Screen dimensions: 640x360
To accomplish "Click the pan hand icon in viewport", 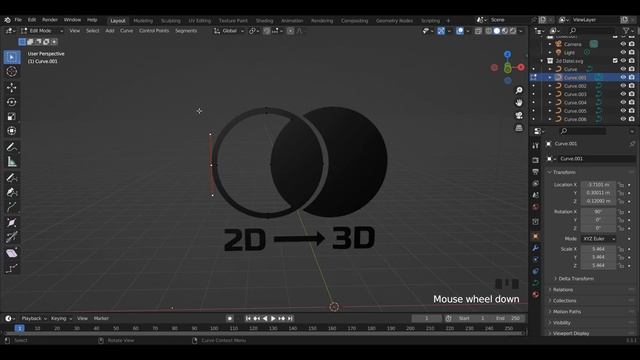I will [x=519, y=102].
